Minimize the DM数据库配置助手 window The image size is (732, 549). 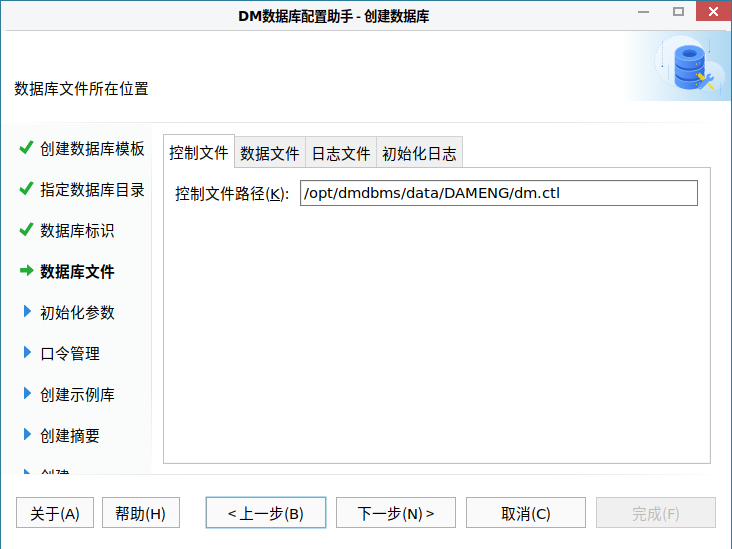pyautogui.click(x=644, y=12)
